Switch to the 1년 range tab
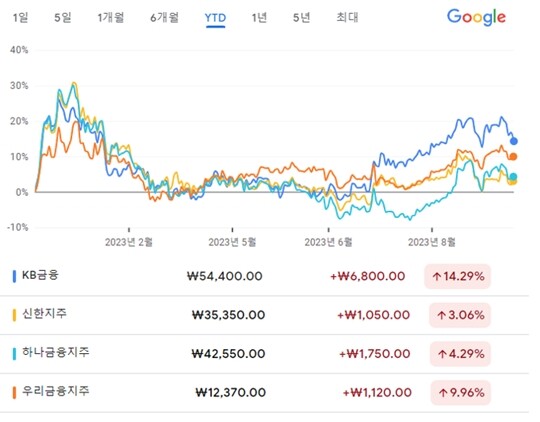 coord(259,17)
